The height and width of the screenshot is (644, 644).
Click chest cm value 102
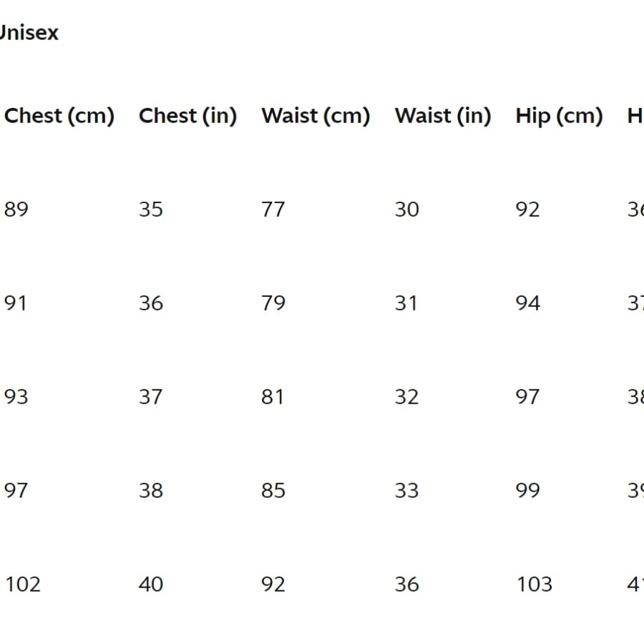23,584
